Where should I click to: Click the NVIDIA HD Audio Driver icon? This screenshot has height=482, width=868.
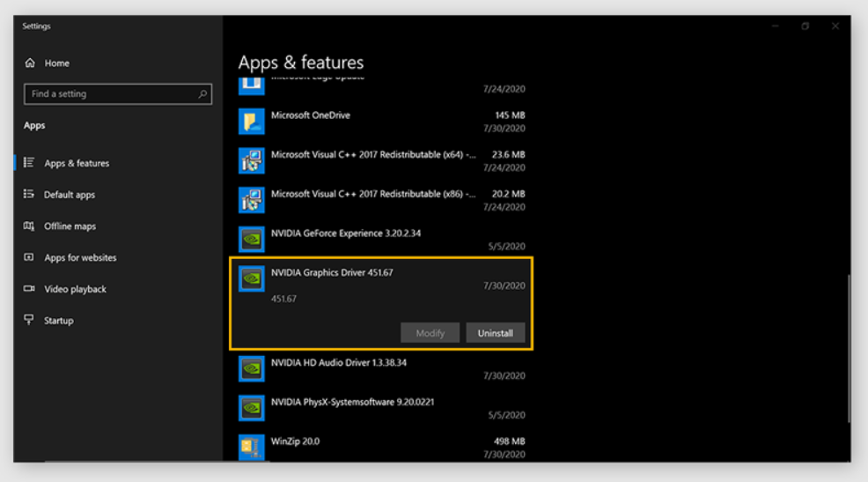pos(251,369)
